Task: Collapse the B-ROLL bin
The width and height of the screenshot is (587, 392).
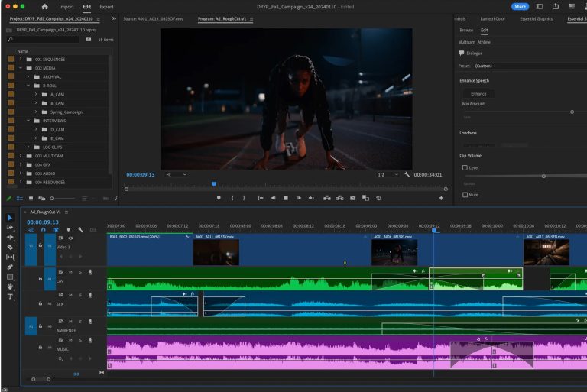Action: click(28, 86)
